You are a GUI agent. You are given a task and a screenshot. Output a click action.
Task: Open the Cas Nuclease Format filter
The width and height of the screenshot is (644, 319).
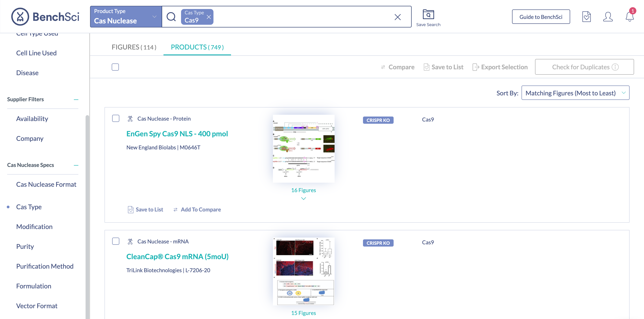tap(46, 184)
